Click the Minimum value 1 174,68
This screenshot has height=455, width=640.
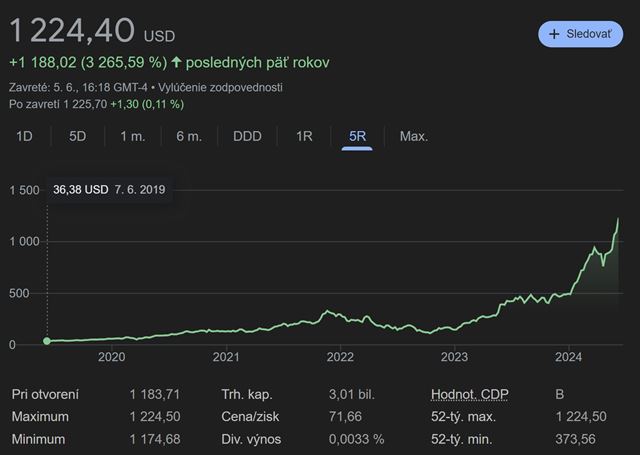(x=155, y=439)
